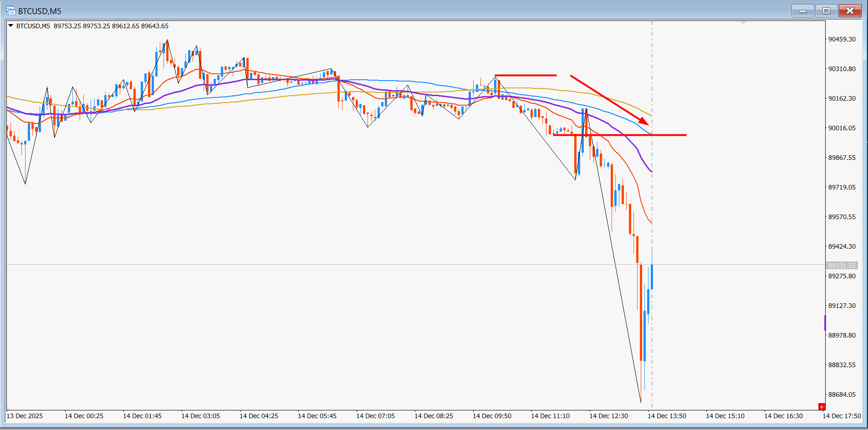868x430 pixels.
Task: Minimize the BTCUSD,M5 chart window
Action: click(x=802, y=11)
